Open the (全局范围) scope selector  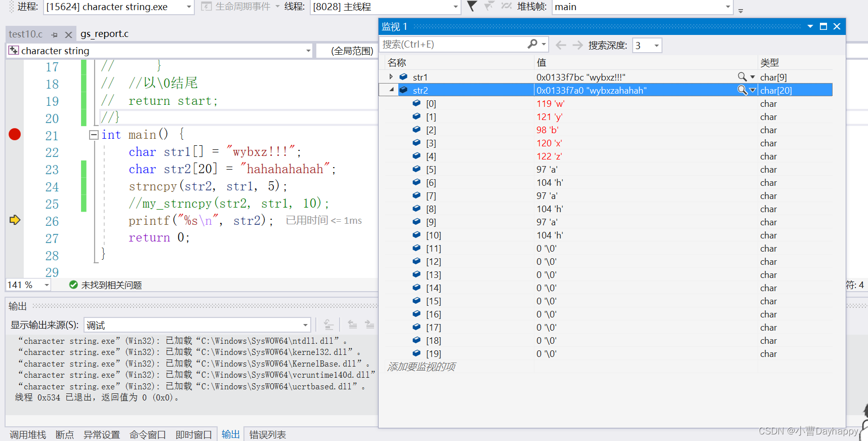pyautogui.click(x=347, y=51)
